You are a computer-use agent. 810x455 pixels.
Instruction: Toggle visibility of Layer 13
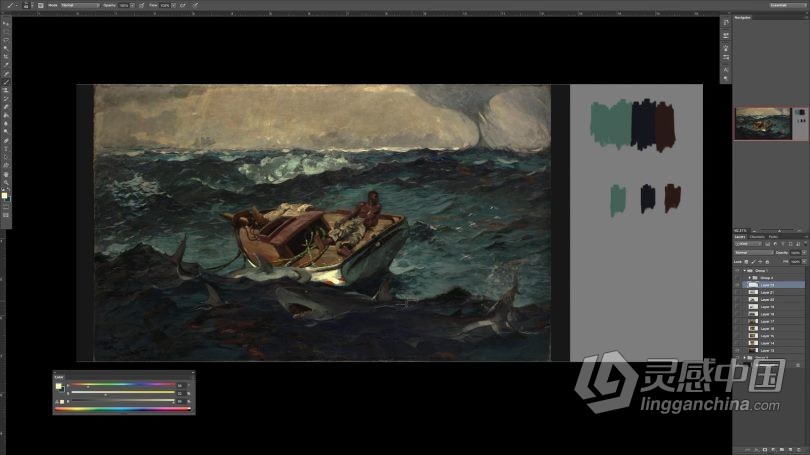pos(737,350)
